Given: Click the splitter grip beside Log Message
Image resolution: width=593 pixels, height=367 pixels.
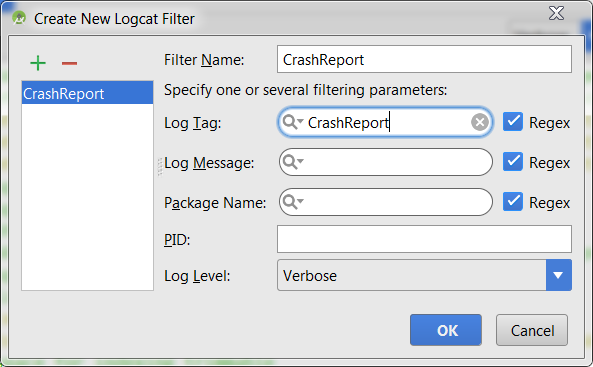Looking at the screenshot, I should coord(160,167).
